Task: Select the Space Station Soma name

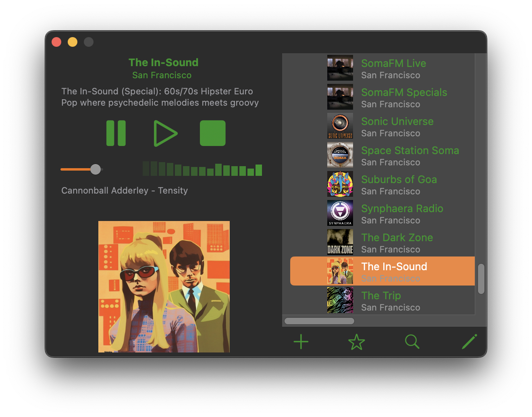Action: click(410, 150)
